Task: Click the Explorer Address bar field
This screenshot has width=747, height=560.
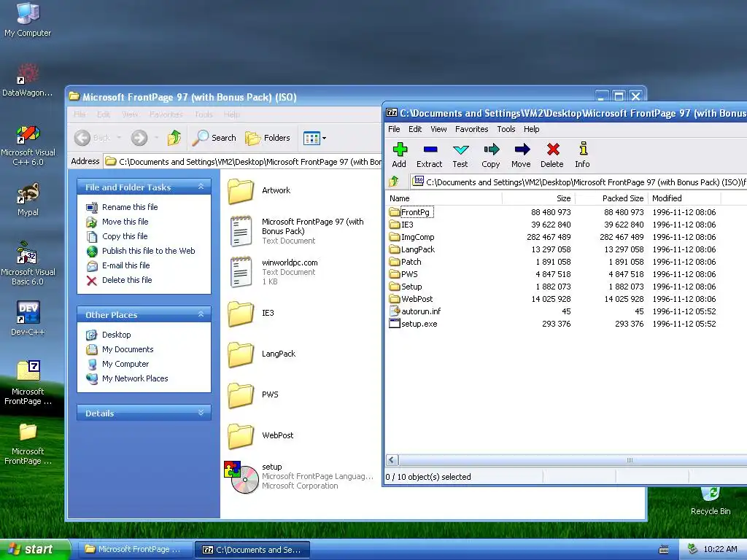Action: [243, 162]
